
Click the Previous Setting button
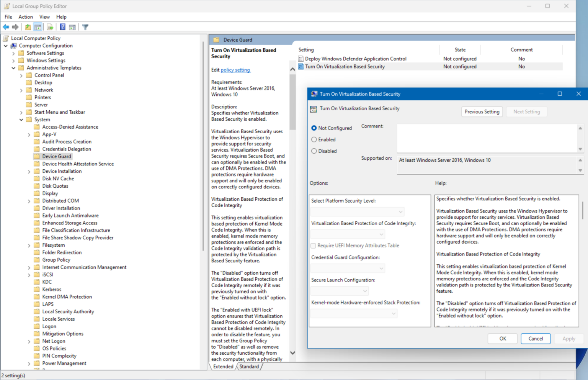pos(482,112)
